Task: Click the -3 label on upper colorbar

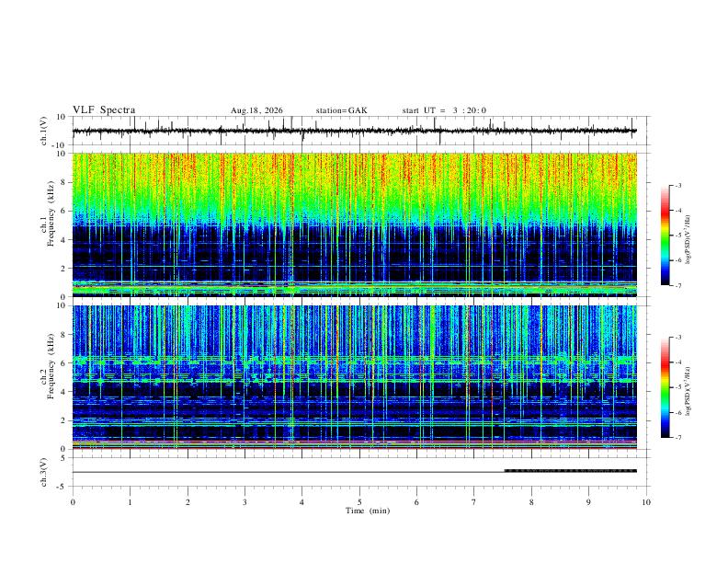Action: pyautogui.click(x=677, y=185)
